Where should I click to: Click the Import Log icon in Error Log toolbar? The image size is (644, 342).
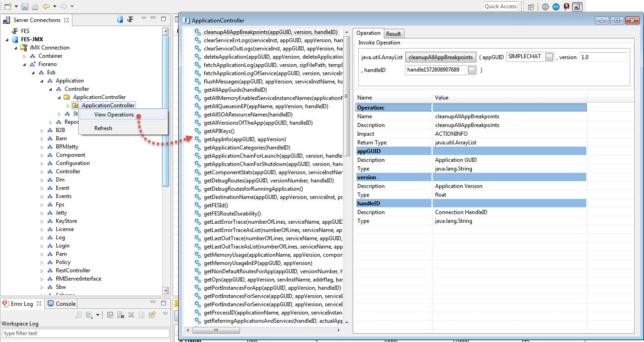pyautogui.click(x=88, y=315)
